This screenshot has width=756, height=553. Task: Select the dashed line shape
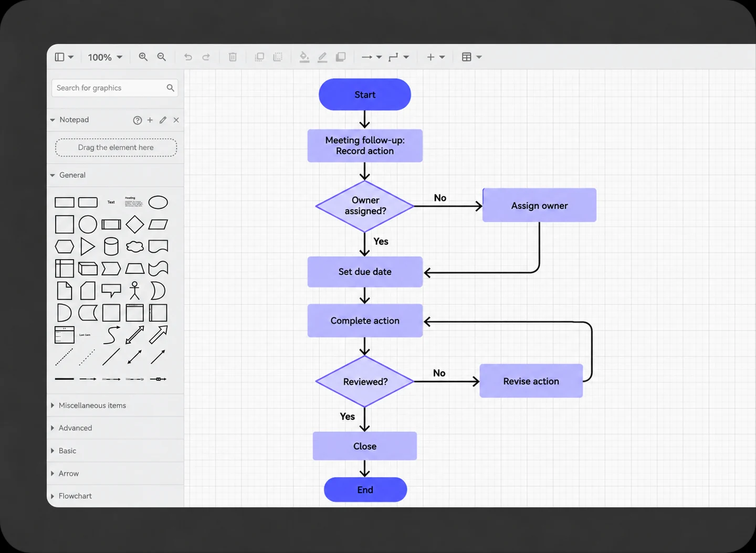tap(65, 357)
